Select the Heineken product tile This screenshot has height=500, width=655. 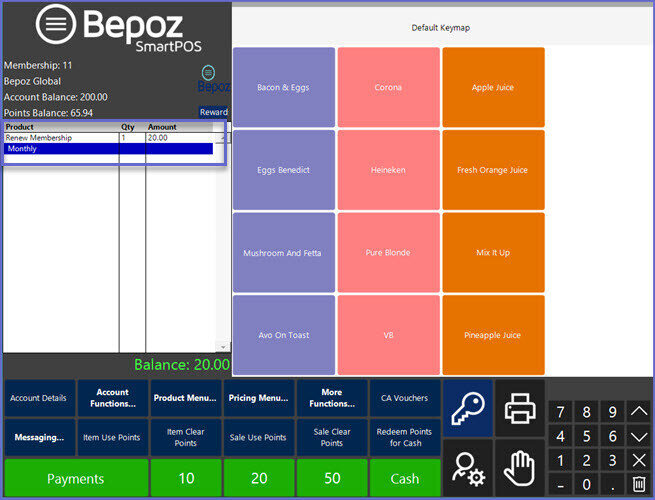(388, 170)
